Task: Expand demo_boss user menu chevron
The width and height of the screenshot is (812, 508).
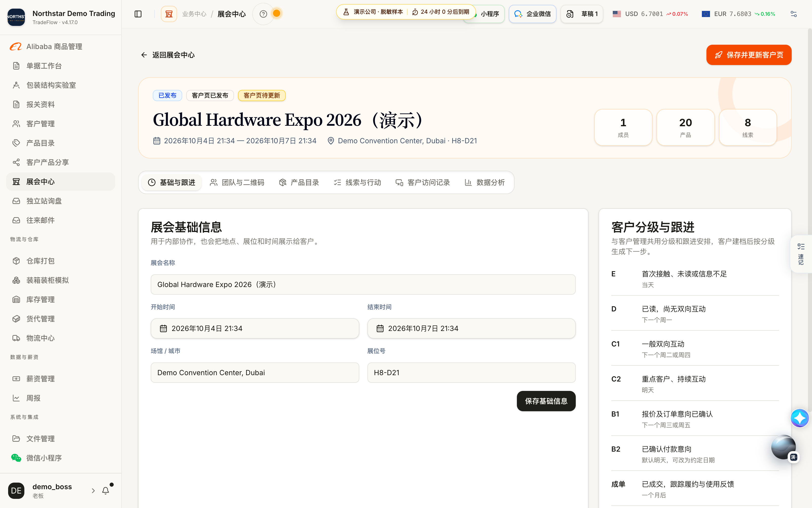Action: coord(93,490)
